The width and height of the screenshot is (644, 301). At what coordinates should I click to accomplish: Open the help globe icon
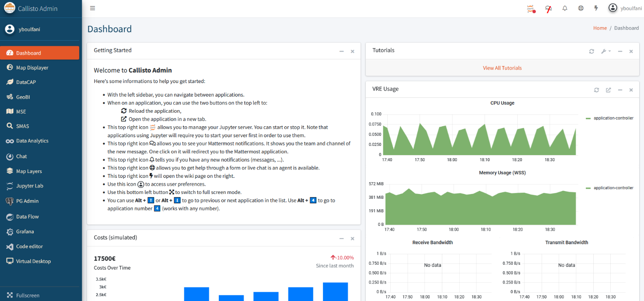point(581,8)
